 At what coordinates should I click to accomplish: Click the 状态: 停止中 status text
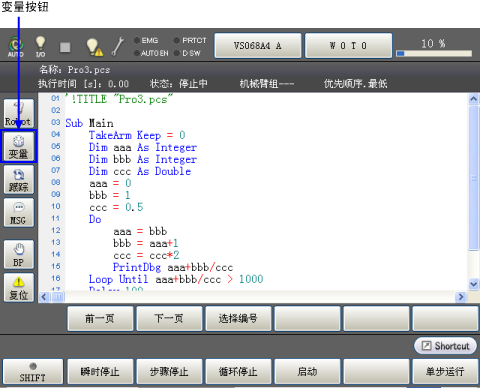click(x=179, y=83)
